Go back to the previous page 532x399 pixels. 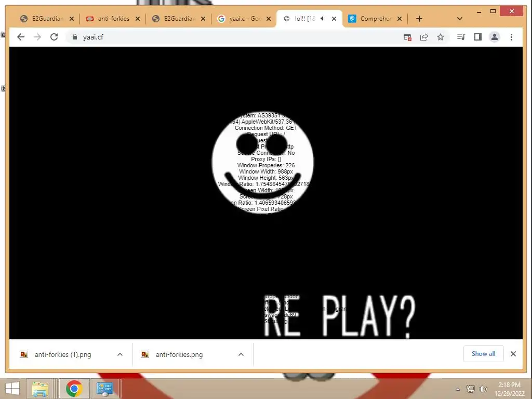pos(21,37)
